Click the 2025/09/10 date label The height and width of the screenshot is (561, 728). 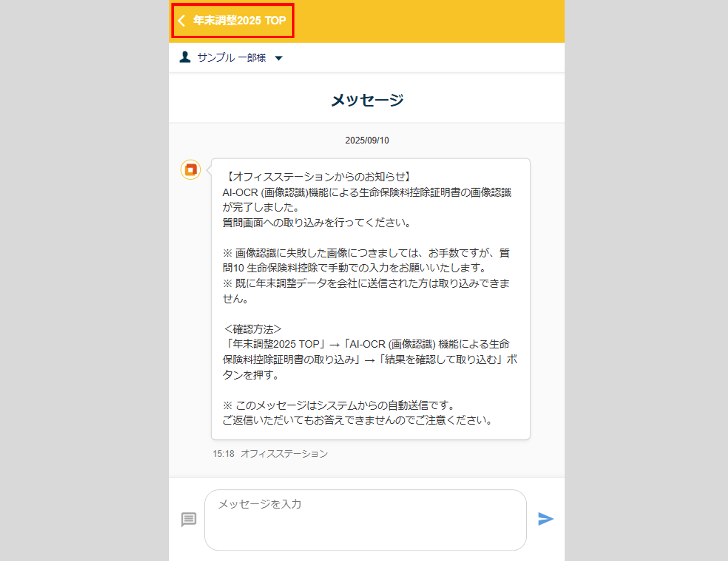coord(367,141)
